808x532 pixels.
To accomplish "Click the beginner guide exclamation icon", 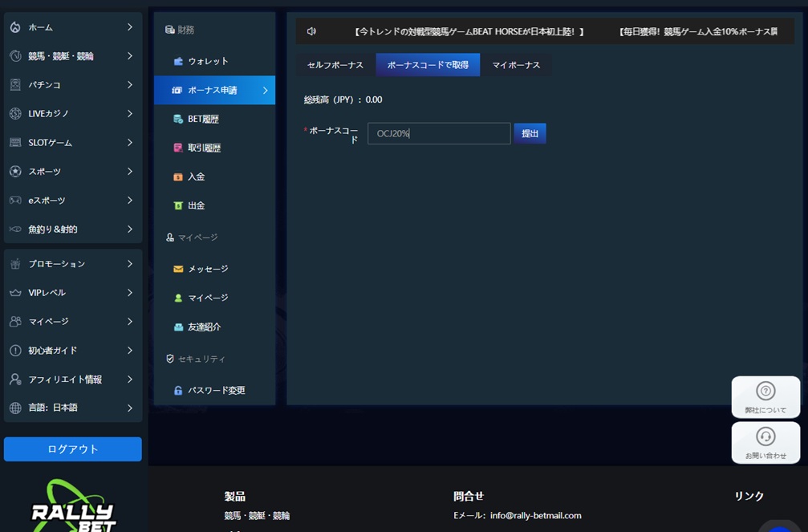I will 15,351.
